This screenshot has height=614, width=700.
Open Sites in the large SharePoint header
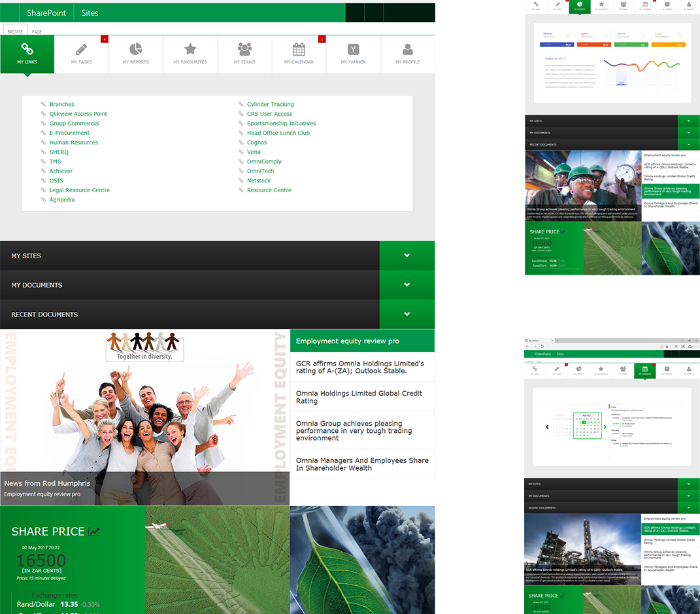(x=90, y=12)
